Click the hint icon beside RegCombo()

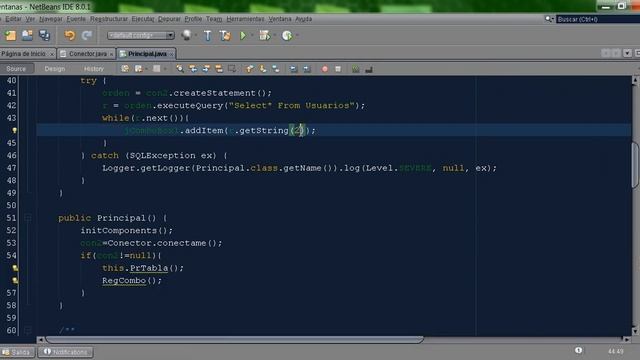click(x=15, y=280)
